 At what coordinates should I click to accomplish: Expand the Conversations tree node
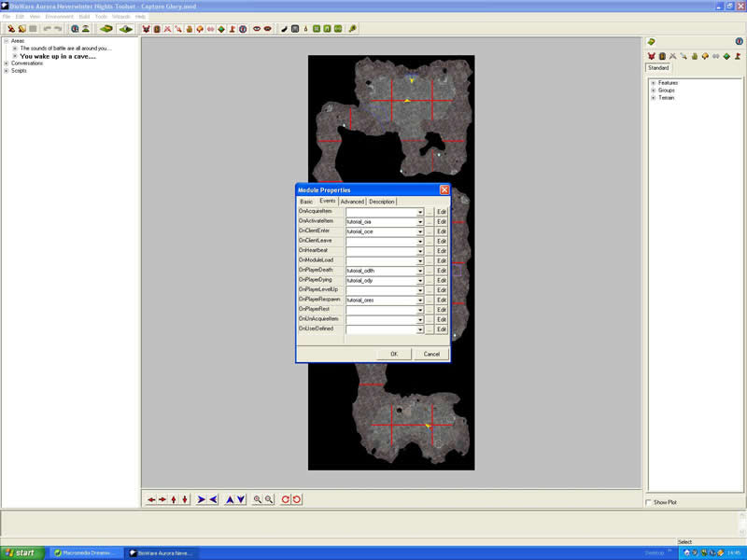[x=7, y=63]
